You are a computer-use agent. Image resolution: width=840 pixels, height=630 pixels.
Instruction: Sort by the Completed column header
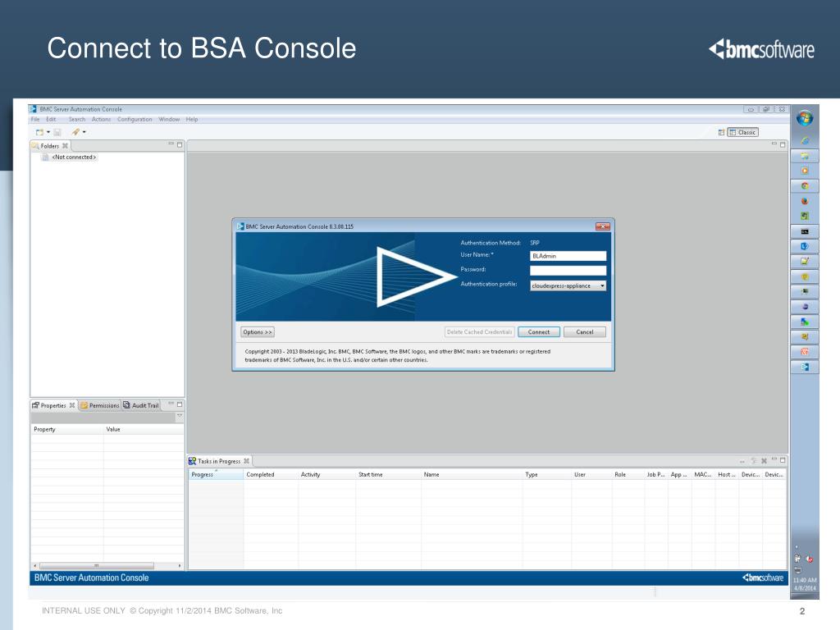click(x=271, y=475)
